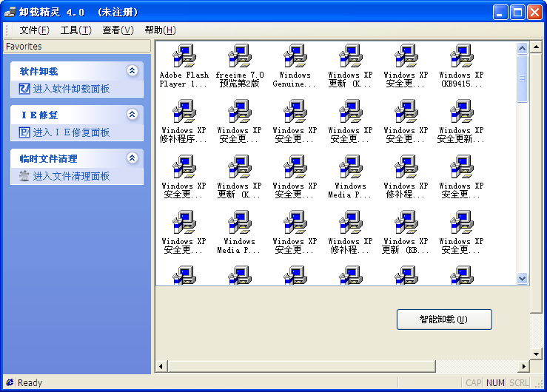The image size is (547, 392).
Task: Open the 查看(V) menu
Action: 118,30
